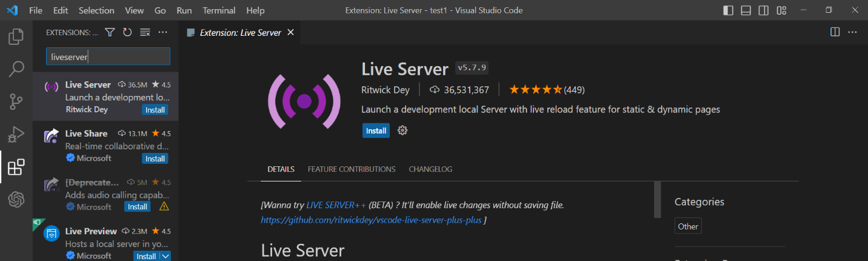This screenshot has height=261, width=868.
Task: Open Extensions views and more actions menu
Action: [x=162, y=32]
